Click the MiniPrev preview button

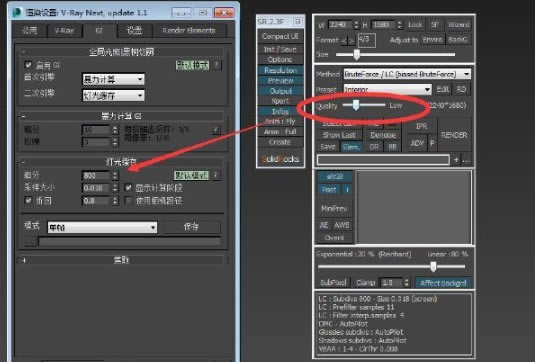tap(334, 208)
